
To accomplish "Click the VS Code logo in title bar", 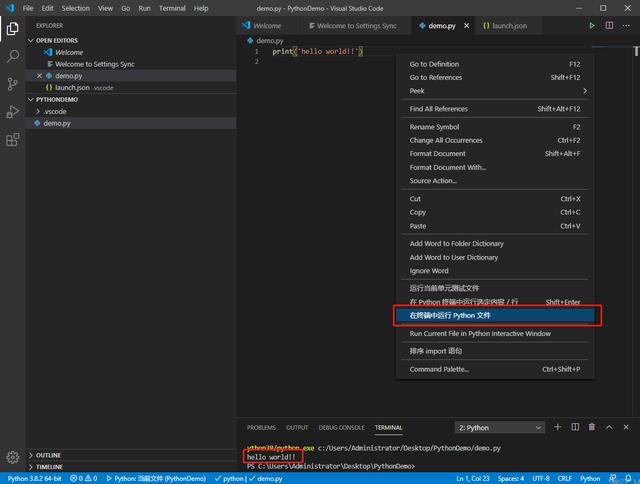I will (10, 8).
